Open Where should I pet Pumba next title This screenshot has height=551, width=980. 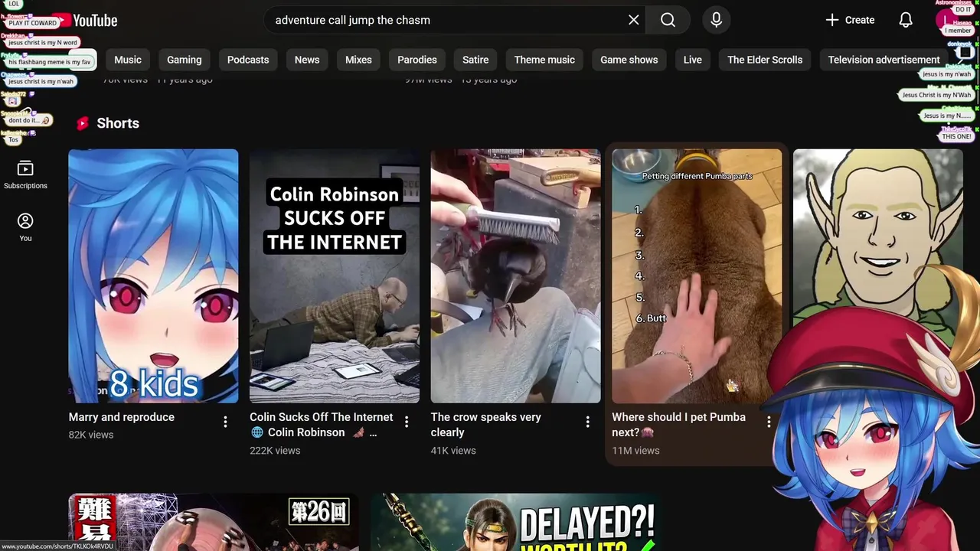point(678,425)
